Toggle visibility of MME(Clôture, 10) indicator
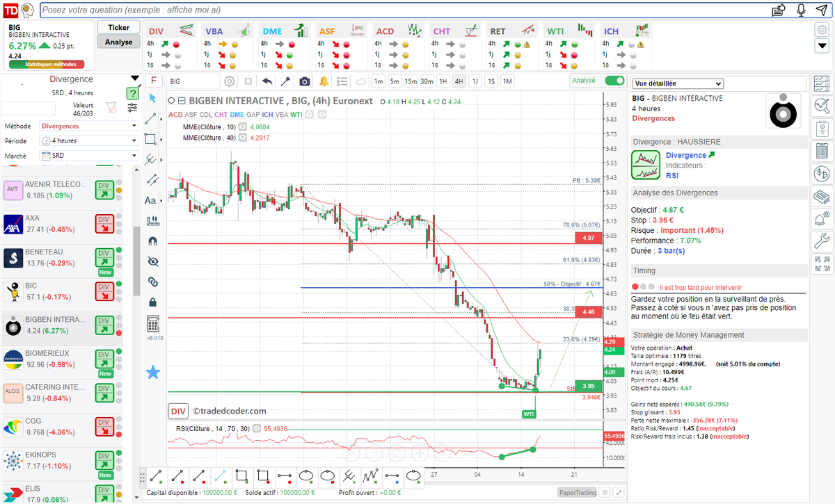The width and height of the screenshot is (835, 504). (242, 127)
